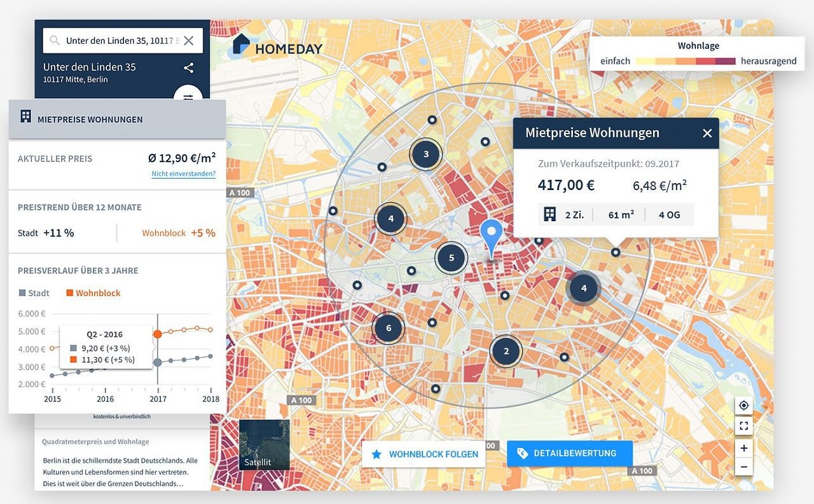Click the share icon beside the address
814x504 pixels.
click(188, 68)
